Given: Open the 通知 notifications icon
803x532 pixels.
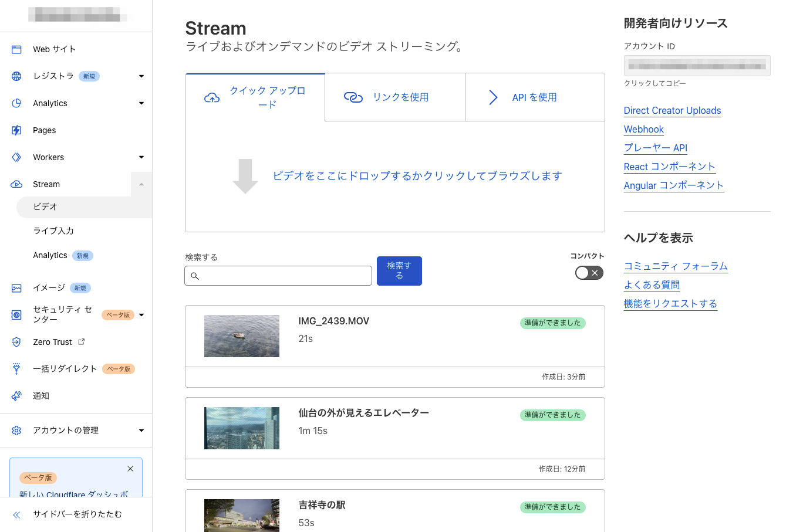Looking at the screenshot, I should click(16, 395).
